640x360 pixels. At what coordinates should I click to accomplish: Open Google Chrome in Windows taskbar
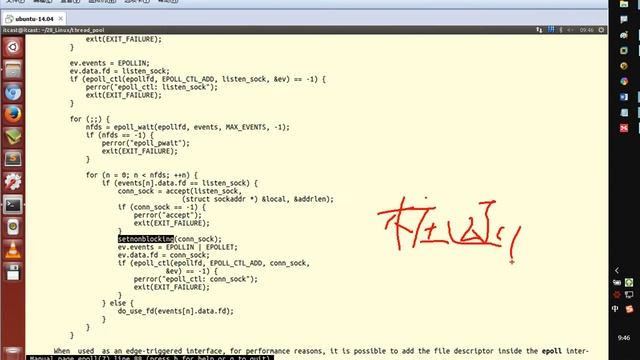[x=624, y=82]
